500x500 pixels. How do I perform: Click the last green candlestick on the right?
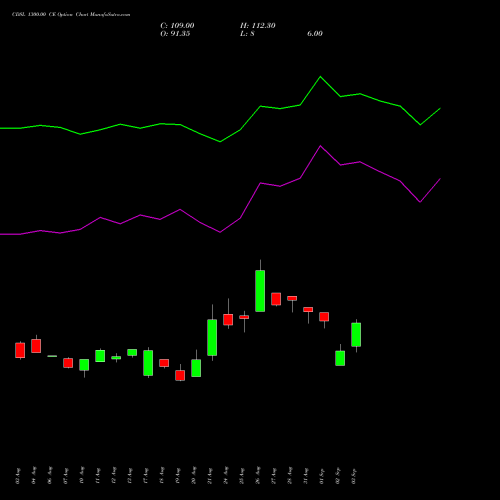356,335
